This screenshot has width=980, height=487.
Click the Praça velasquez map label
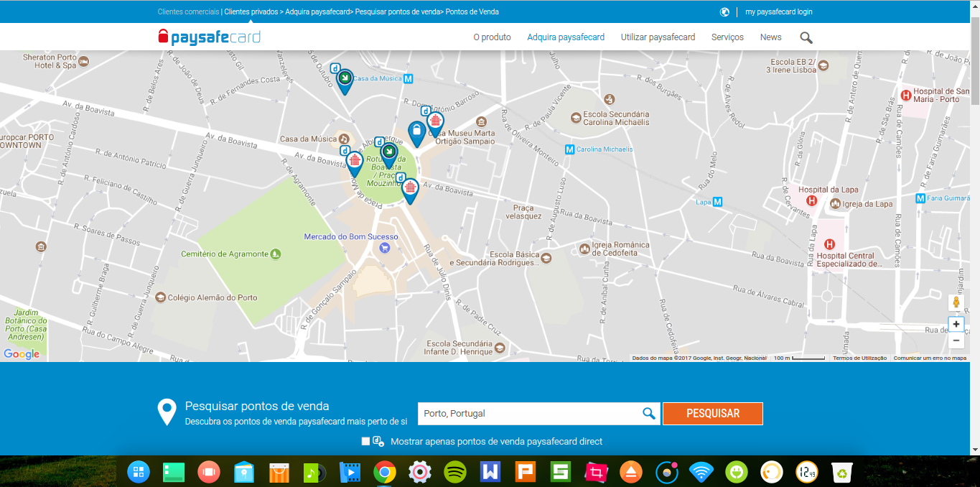pos(523,211)
